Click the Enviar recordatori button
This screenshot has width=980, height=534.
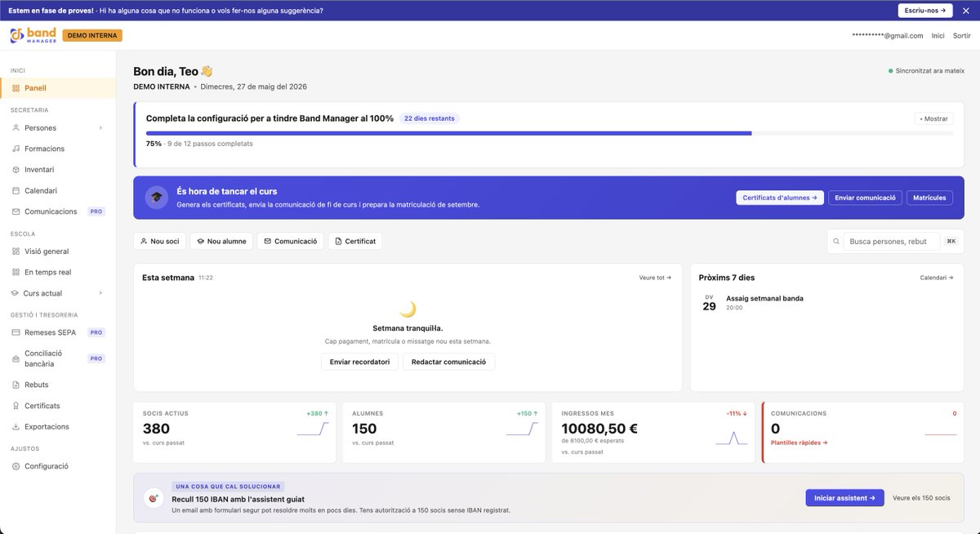tap(359, 362)
